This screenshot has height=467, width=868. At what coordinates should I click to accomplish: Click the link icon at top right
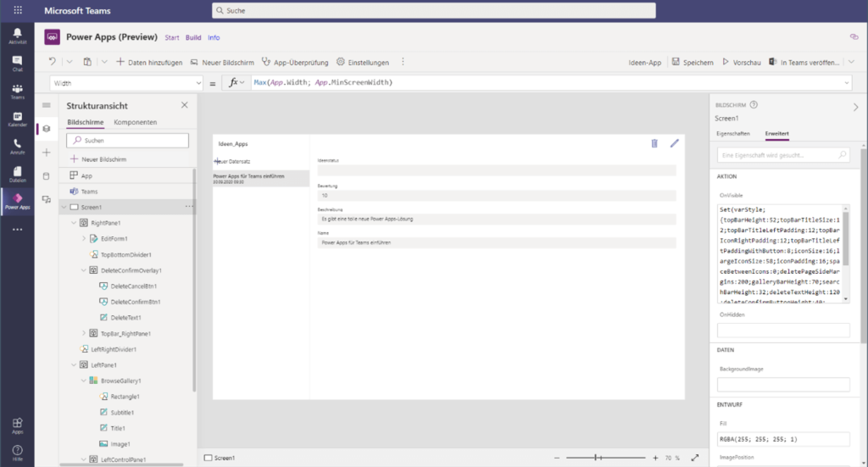pos(854,36)
